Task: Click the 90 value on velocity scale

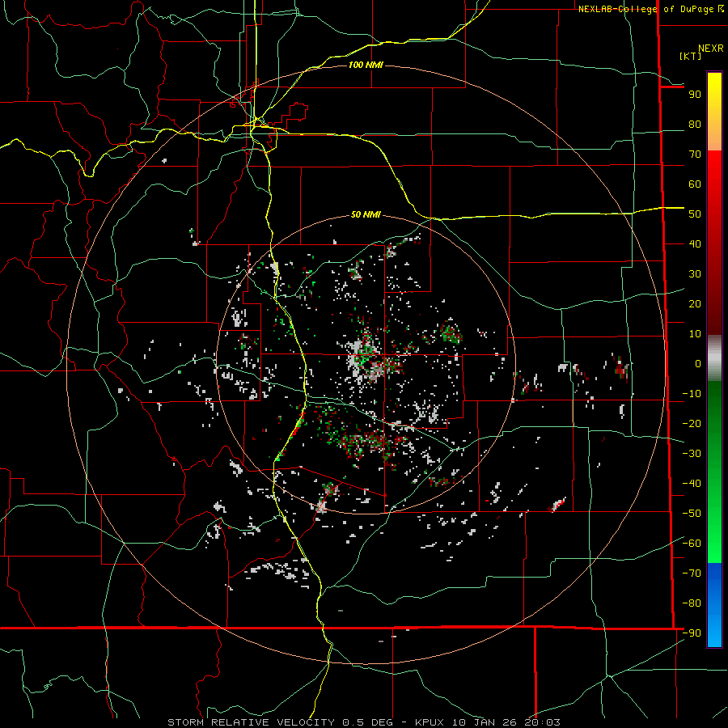Action: click(x=695, y=95)
